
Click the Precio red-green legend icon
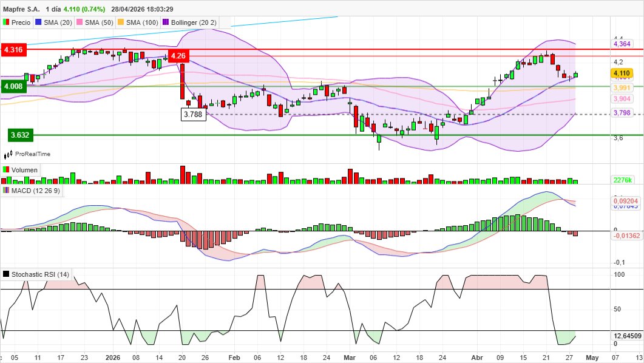tap(5, 22)
